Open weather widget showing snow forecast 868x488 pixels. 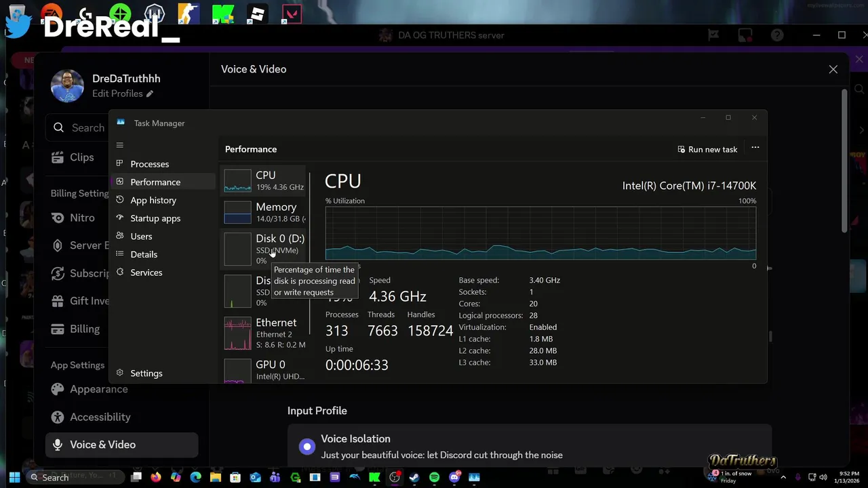point(731,477)
